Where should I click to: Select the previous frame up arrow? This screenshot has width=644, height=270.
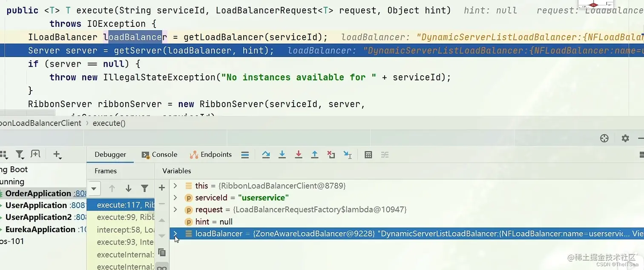point(112,188)
